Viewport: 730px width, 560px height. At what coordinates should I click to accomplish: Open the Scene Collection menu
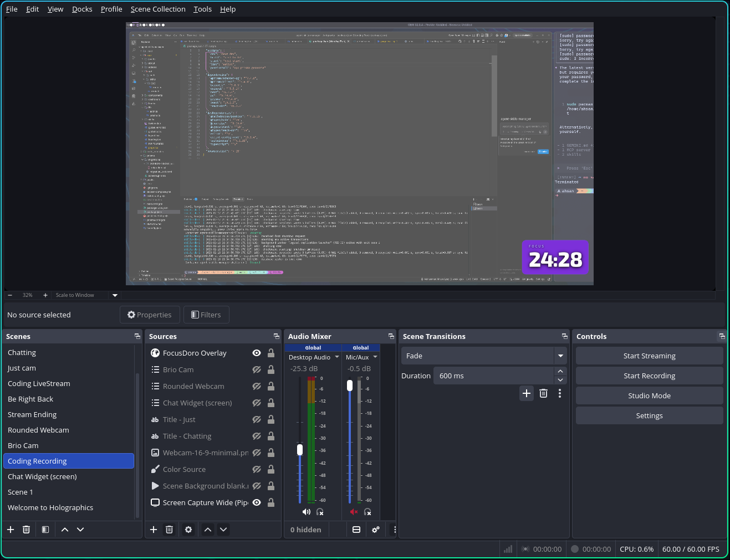point(158,9)
